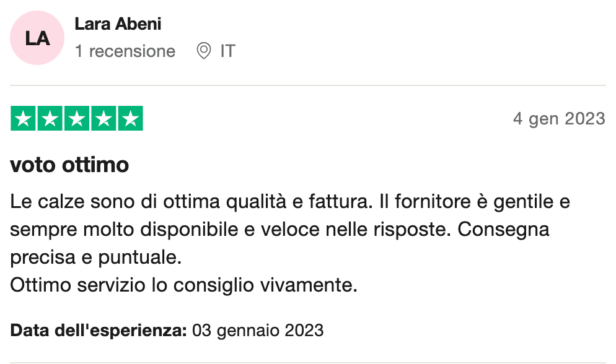Screen dimensions: 616x364
Task: Click the third green star
Action: [77, 118]
